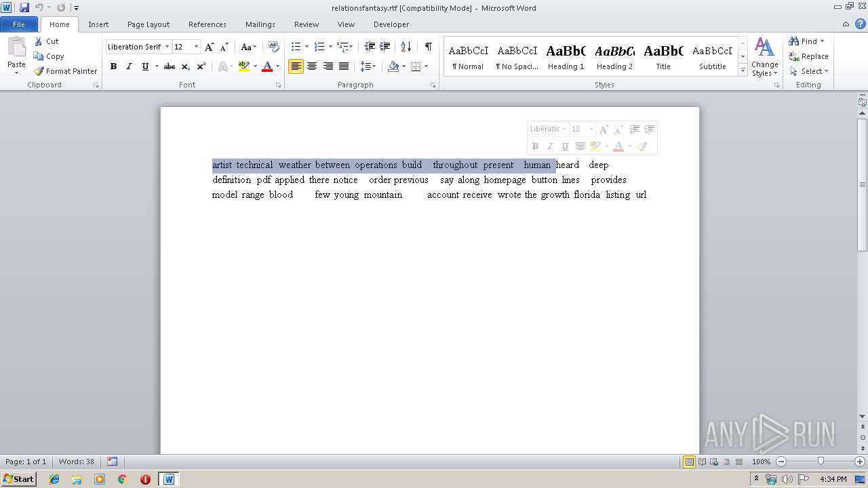This screenshot has height=488, width=868.
Task: Apply the Normal style
Action: point(469,57)
